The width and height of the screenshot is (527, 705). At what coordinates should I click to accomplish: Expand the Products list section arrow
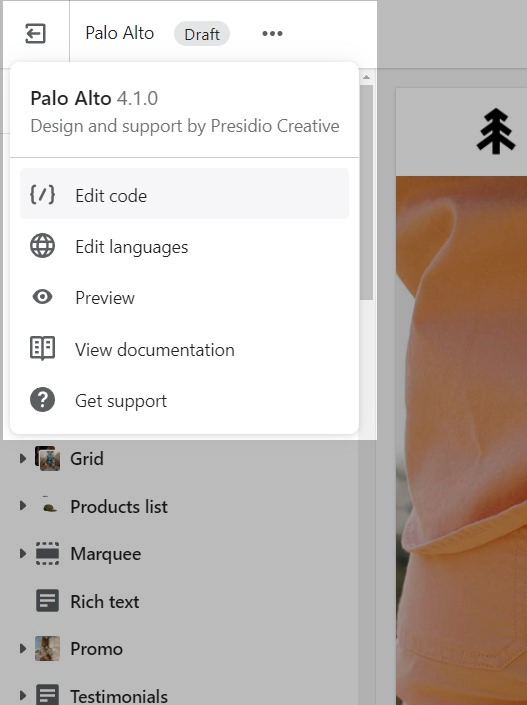(x=22, y=506)
